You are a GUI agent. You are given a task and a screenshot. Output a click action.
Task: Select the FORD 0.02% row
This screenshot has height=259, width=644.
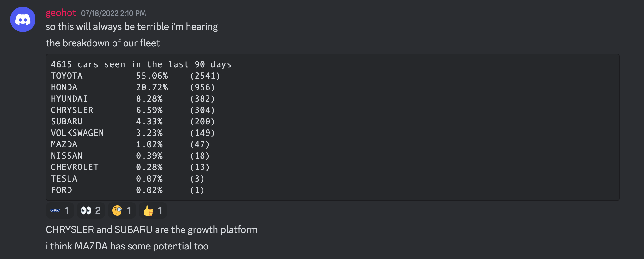pos(128,190)
